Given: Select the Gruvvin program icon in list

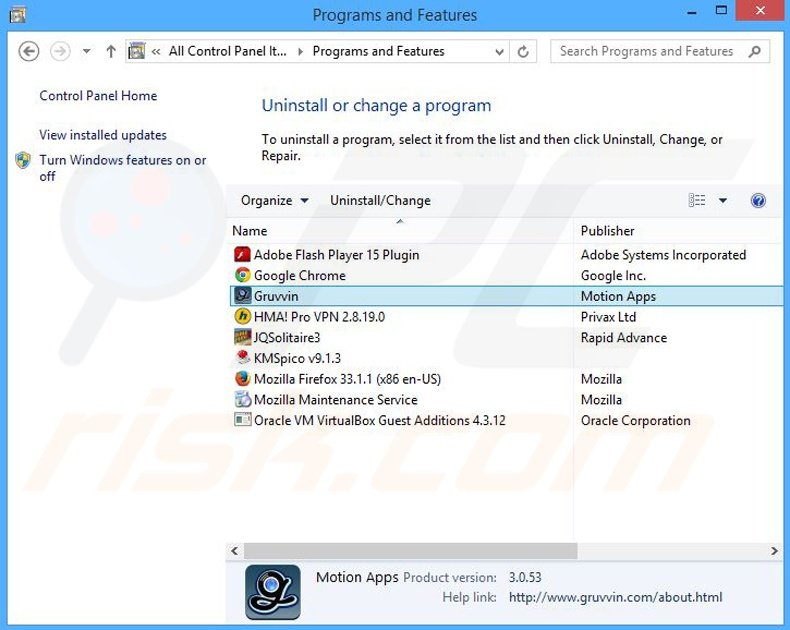Looking at the screenshot, I should [242, 296].
